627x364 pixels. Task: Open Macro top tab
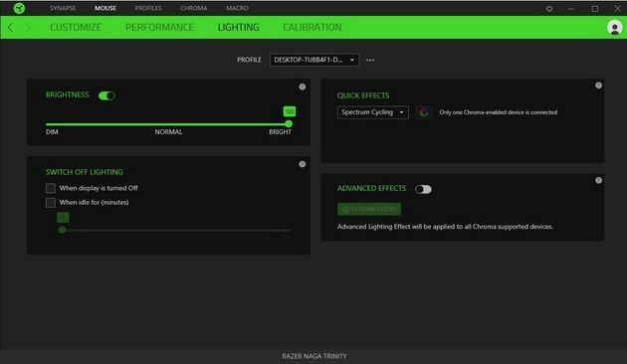click(x=237, y=8)
